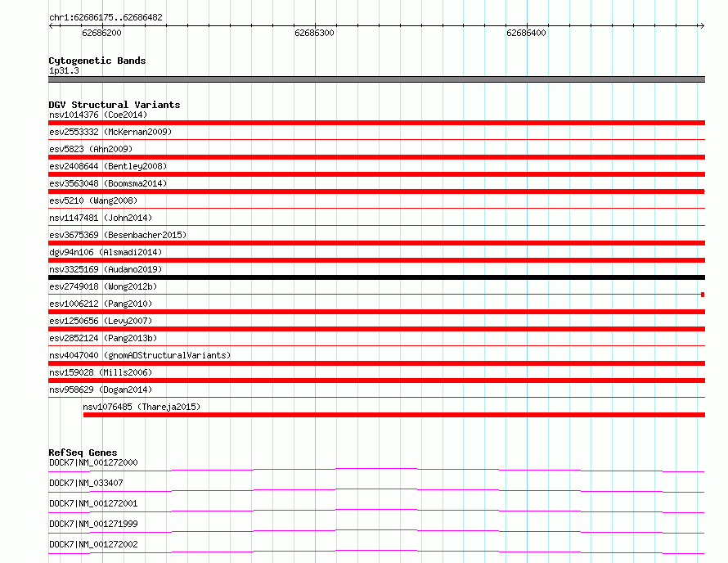Click the red end marker on esv2749018
728x563 pixels.
click(703, 295)
